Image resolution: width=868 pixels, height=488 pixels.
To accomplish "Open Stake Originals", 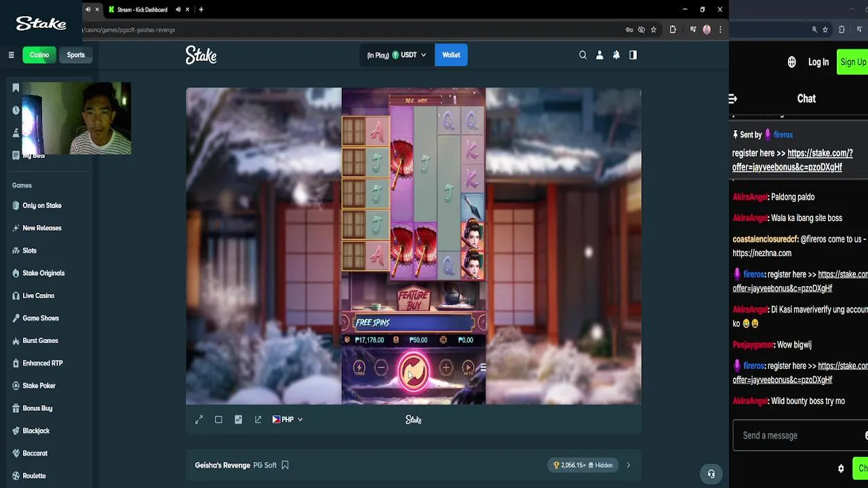I will tap(43, 273).
